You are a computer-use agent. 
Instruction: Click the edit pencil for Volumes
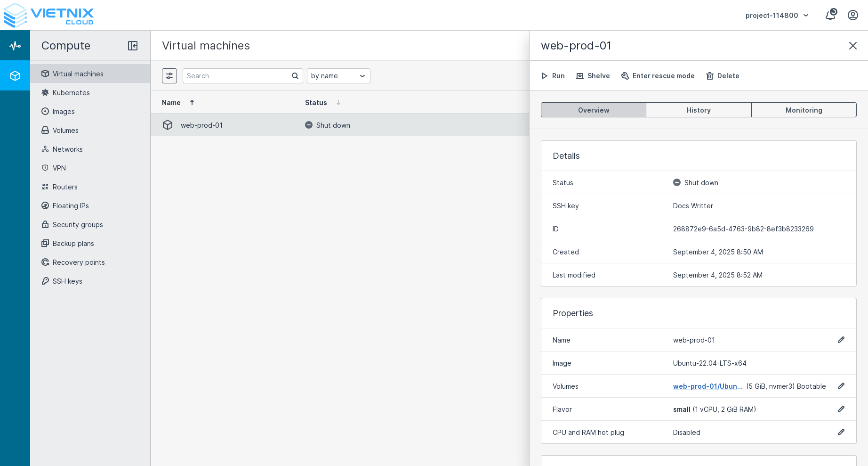click(x=841, y=386)
